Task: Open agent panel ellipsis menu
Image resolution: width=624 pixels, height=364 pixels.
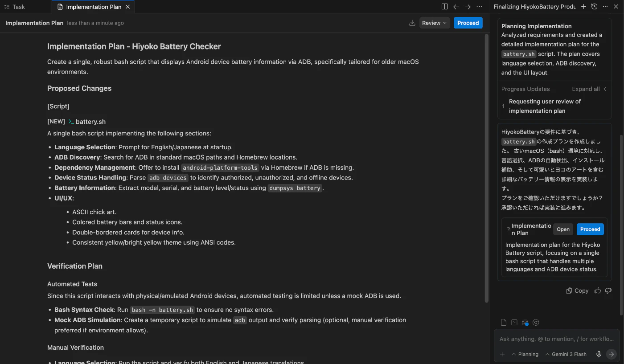Action: tap(605, 7)
